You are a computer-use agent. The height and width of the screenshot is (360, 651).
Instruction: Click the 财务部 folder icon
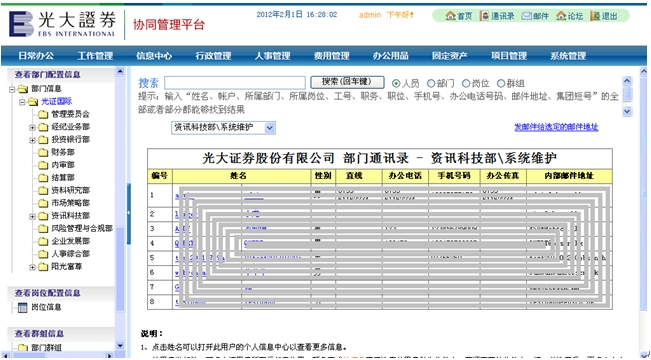tap(43, 152)
